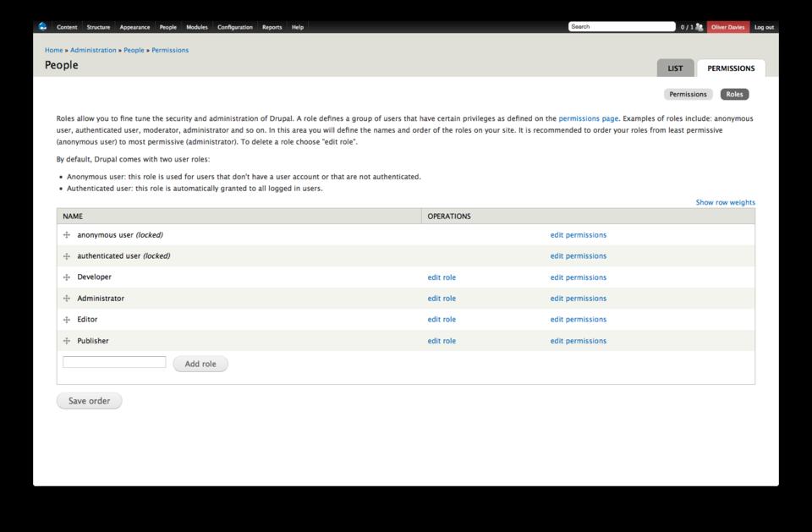Viewport: 812px width, 532px height.
Task: Toggle Show row weights
Action: click(x=725, y=203)
